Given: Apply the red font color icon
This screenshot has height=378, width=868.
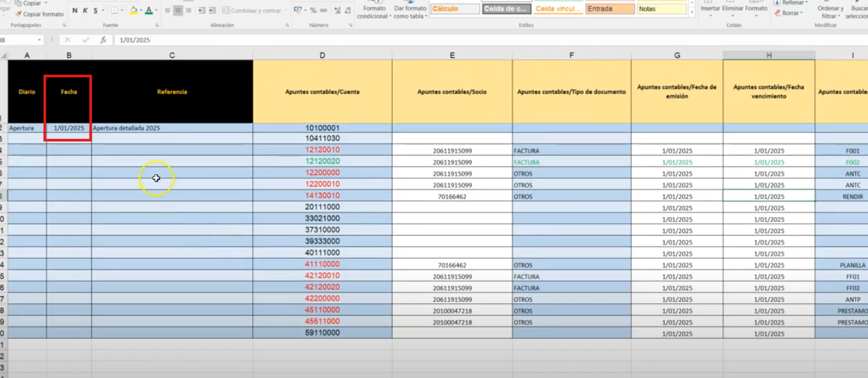Looking at the screenshot, I should pyautogui.click(x=148, y=11).
